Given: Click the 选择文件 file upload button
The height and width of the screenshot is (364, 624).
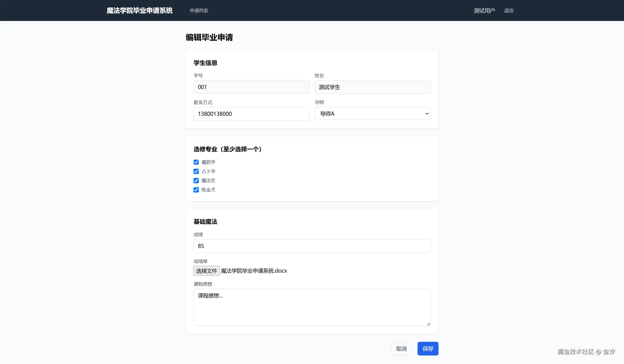Looking at the screenshot, I should (x=206, y=271).
